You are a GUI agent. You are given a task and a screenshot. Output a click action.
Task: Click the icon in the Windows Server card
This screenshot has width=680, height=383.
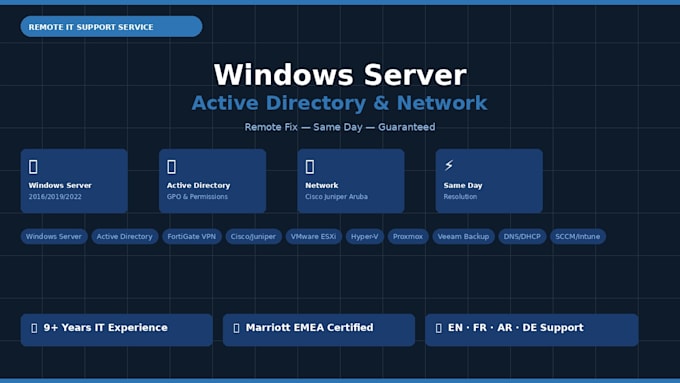[x=33, y=167]
